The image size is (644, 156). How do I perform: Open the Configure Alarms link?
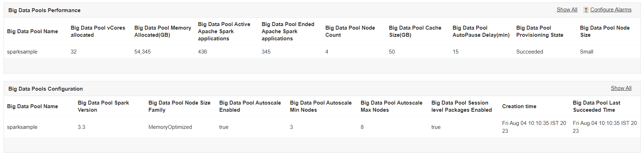611,10
